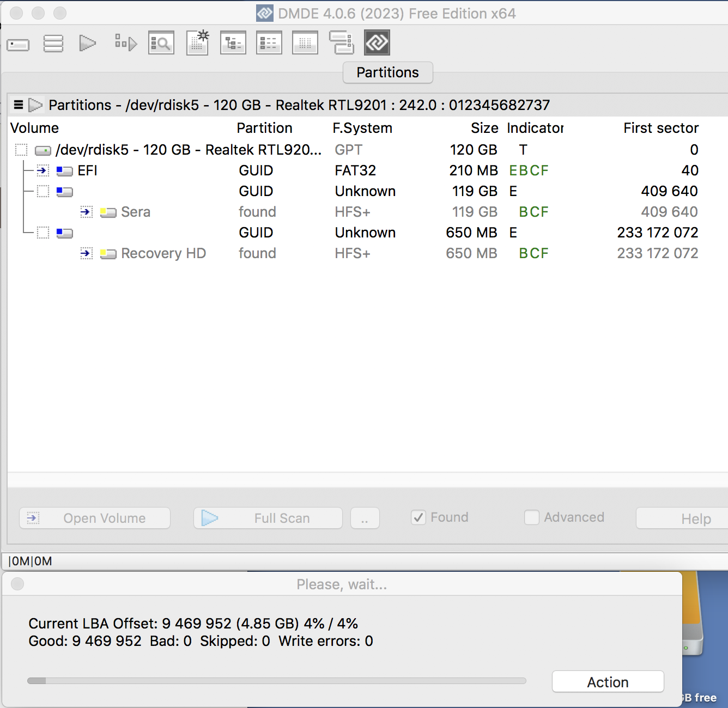Uncheck the Found checkbox

tap(418, 517)
